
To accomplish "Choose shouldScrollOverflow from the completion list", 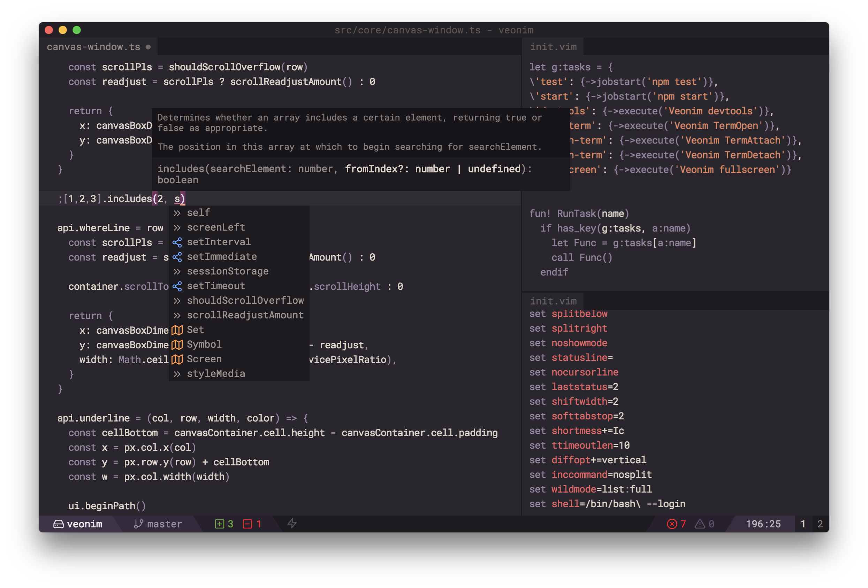I will (x=245, y=301).
